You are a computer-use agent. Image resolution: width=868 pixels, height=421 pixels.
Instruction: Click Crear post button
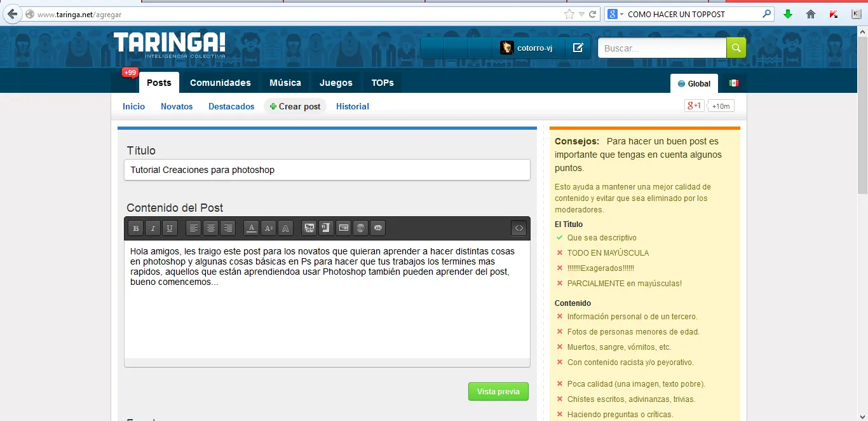click(295, 106)
